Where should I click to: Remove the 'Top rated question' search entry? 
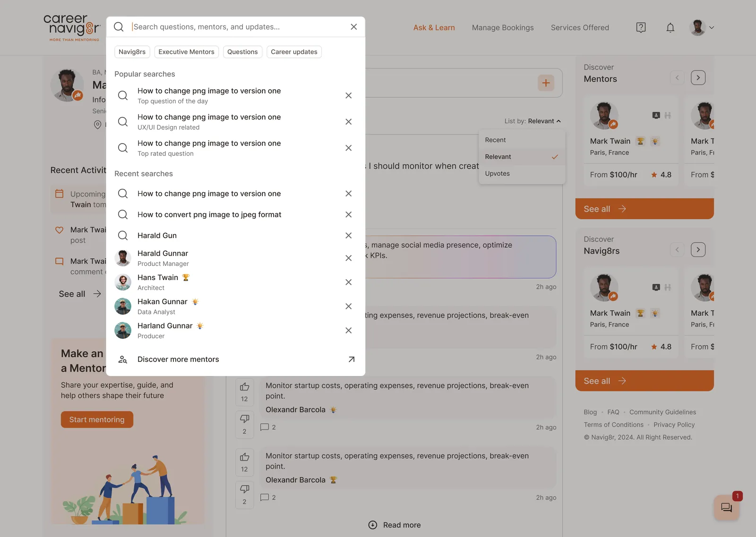tap(348, 148)
